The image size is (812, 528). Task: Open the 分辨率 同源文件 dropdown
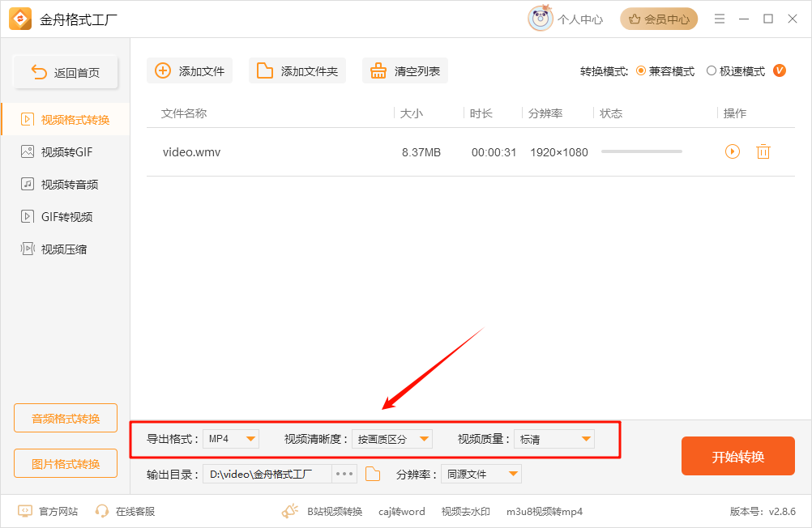coord(481,475)
